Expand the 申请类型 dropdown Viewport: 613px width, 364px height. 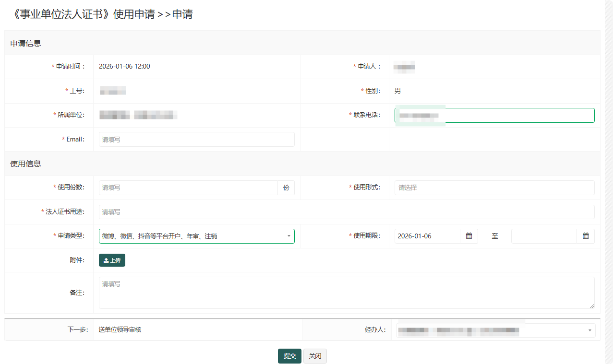click(196, 236)
